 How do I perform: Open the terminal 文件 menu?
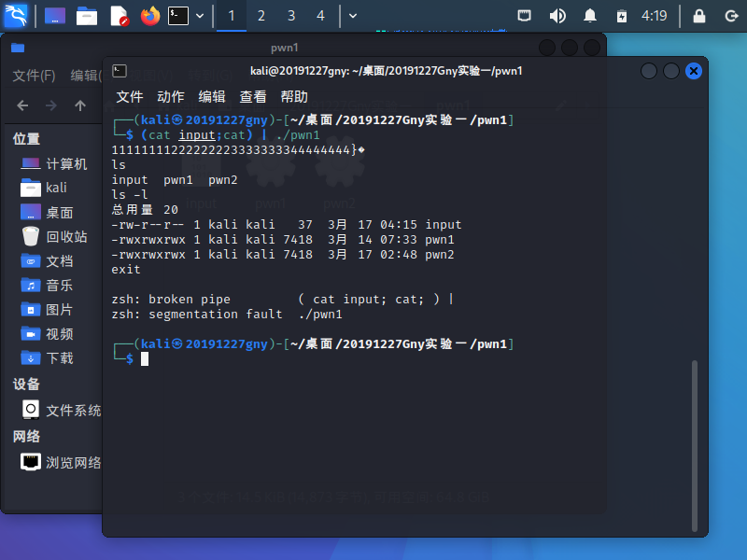pyautogui.click(x=130, y=97)
